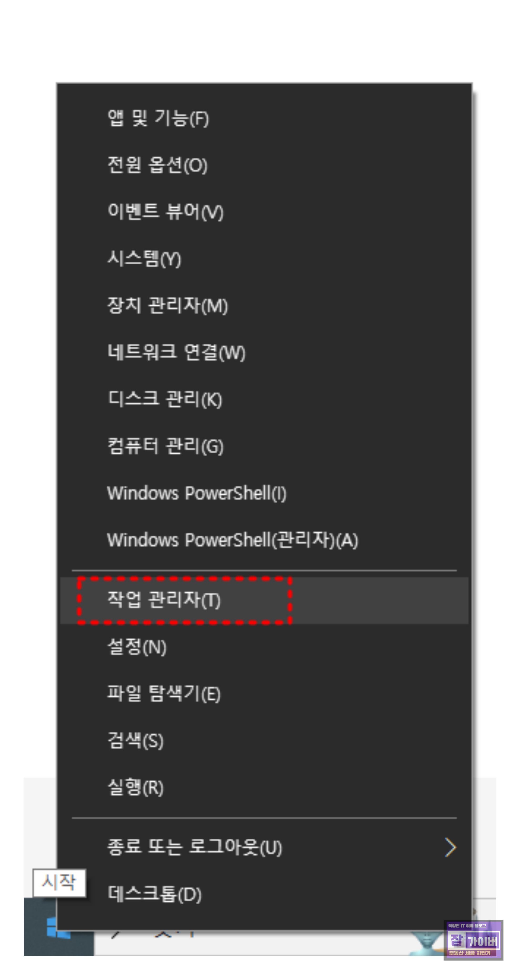Click 작업 관리자(T) highlighted entry
520x980 pixels.
tap(264, 600)
